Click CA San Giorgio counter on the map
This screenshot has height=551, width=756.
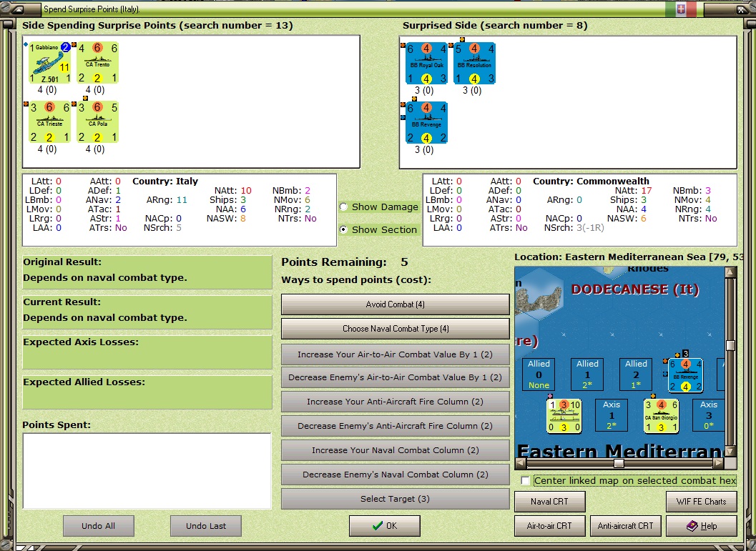662,416
